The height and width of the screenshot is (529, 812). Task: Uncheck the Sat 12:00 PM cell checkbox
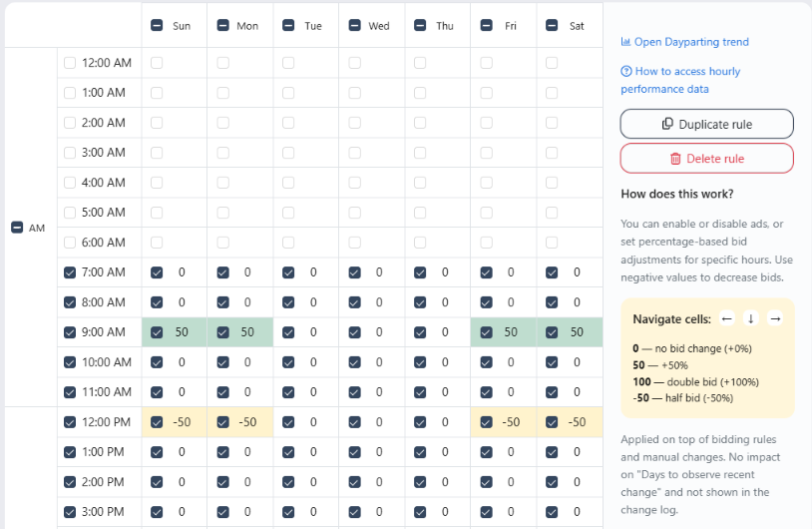pyautogui.click(x=552, y=422)
